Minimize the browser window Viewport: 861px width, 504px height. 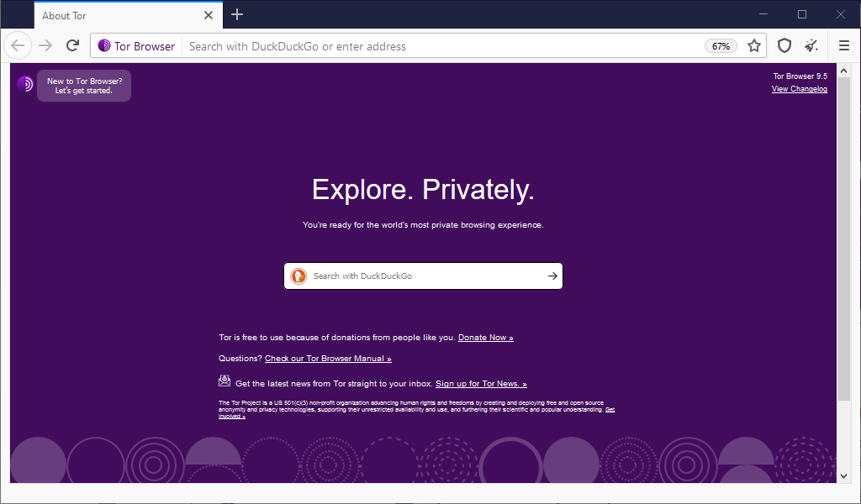pyautogui.click(x=763, y=14)
